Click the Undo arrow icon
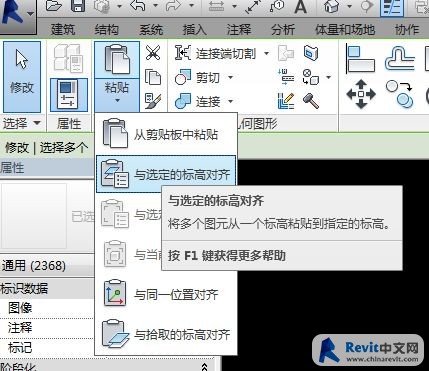 138,6
